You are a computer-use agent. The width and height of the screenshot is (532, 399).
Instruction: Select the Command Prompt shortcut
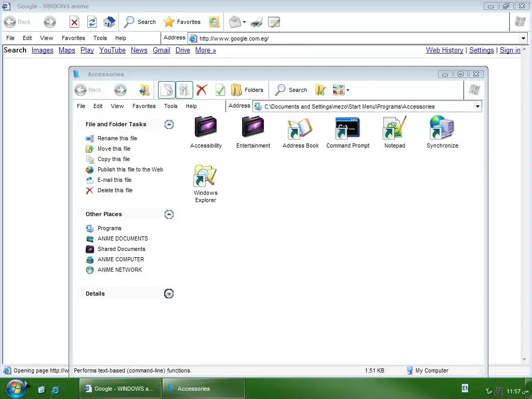pos(348,132)
